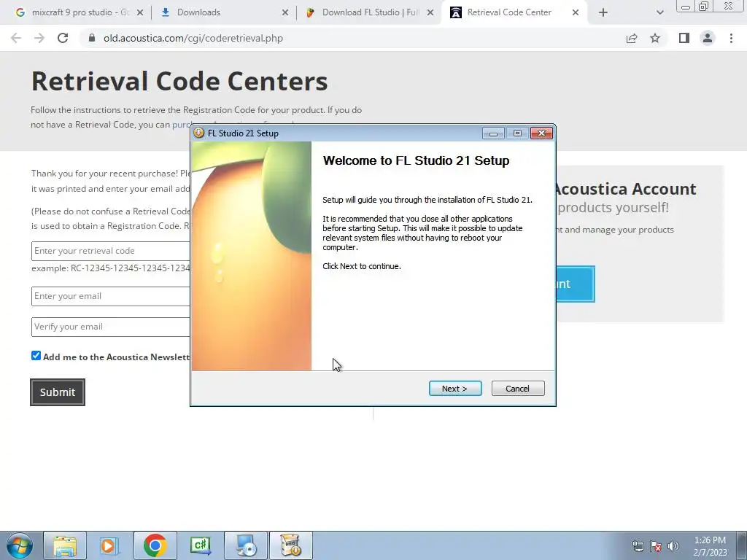Uncheck Add me to Acoustica Newsletter

(x=36, y=356)
